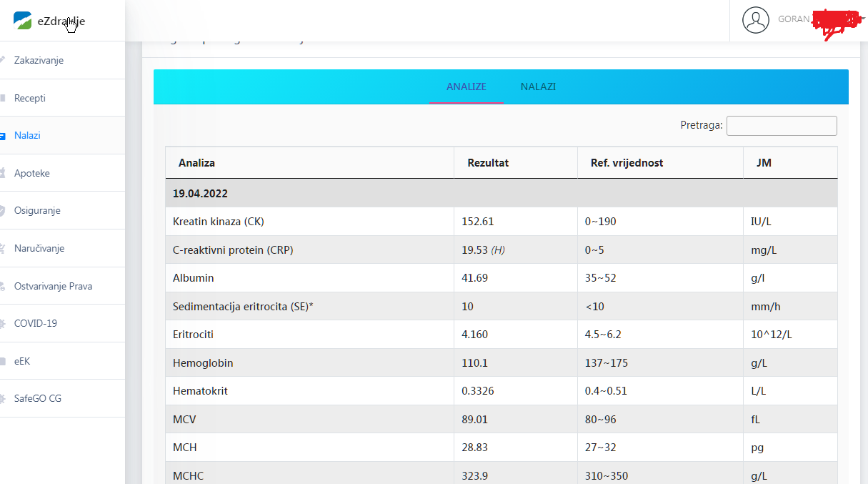Screen dimensions: 868x484
Task: Select the MCV row name
Action: point(184,419)
